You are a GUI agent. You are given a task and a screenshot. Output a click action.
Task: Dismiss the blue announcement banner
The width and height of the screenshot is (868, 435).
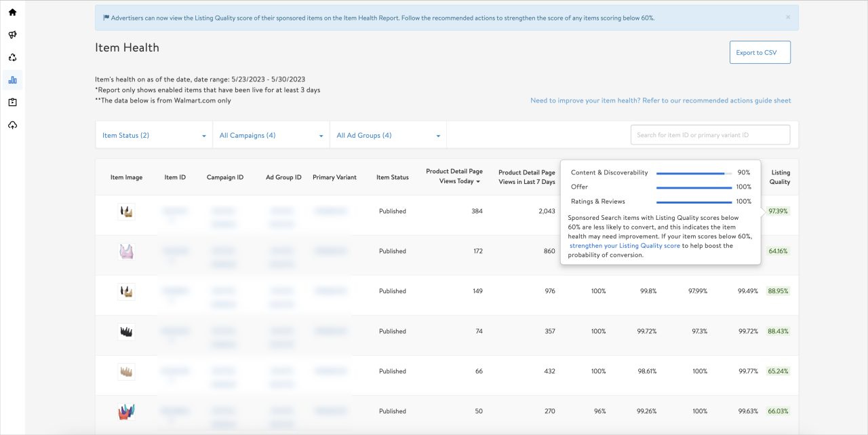(x=787, y=17)
